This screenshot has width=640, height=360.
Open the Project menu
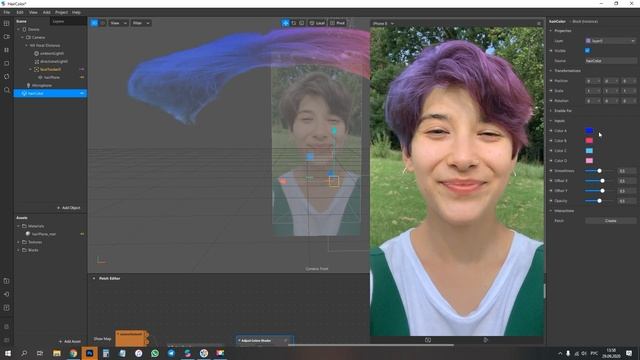[x=61, y=12]
